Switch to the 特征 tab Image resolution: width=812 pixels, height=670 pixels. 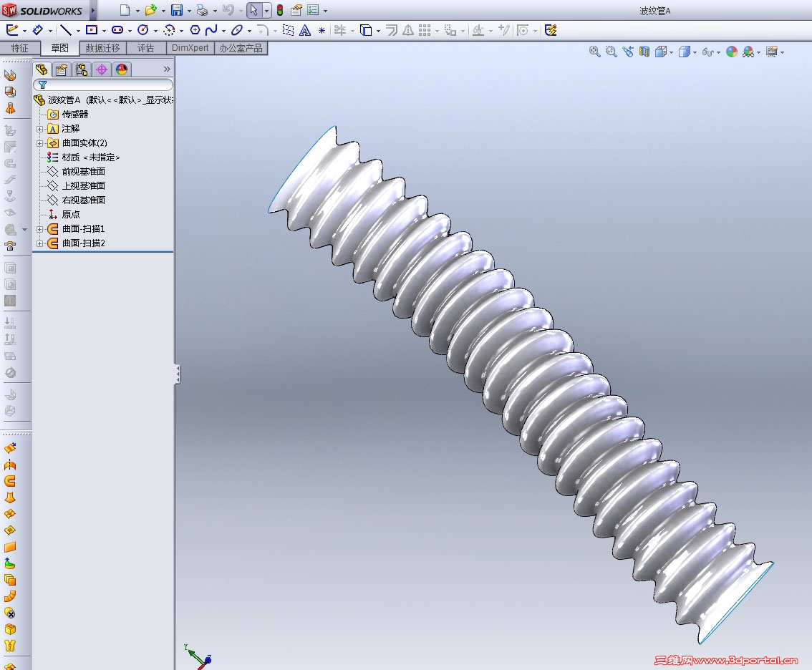pos(19,48)
